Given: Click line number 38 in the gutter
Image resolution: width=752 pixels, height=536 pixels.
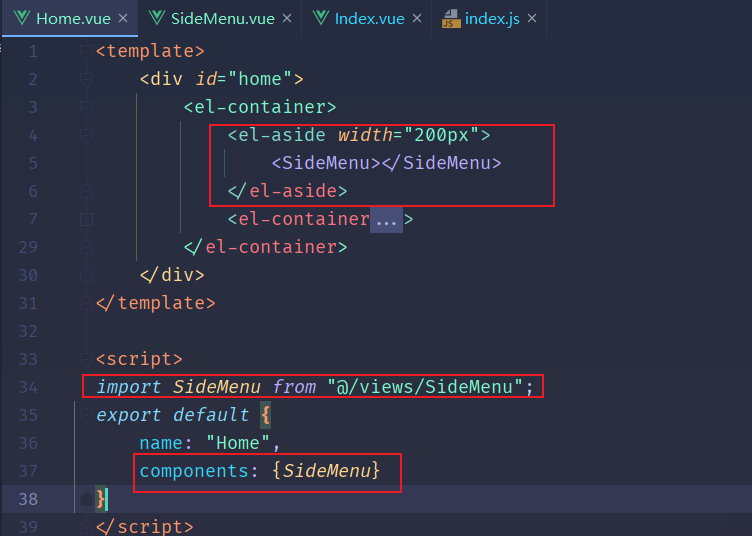Looking at the screenshot, I should [28, 499].
